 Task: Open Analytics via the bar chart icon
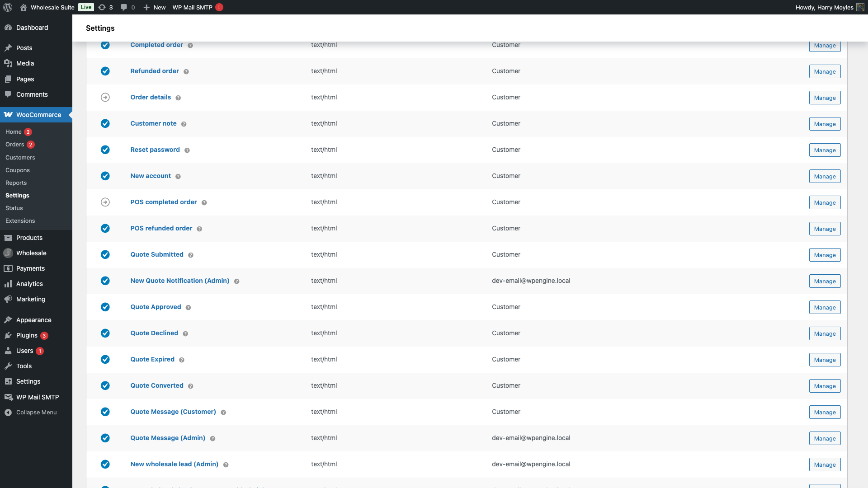coord(8,284)
